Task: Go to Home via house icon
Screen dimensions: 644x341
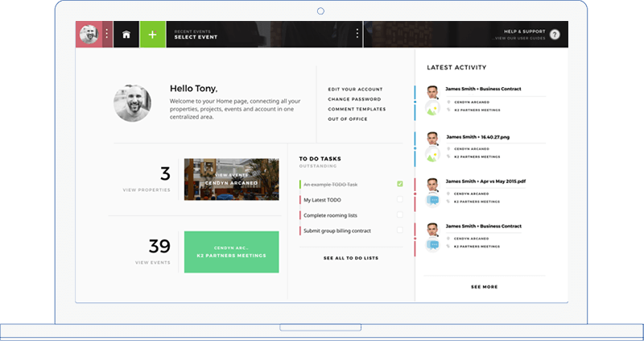Action: tap(126, 35)
